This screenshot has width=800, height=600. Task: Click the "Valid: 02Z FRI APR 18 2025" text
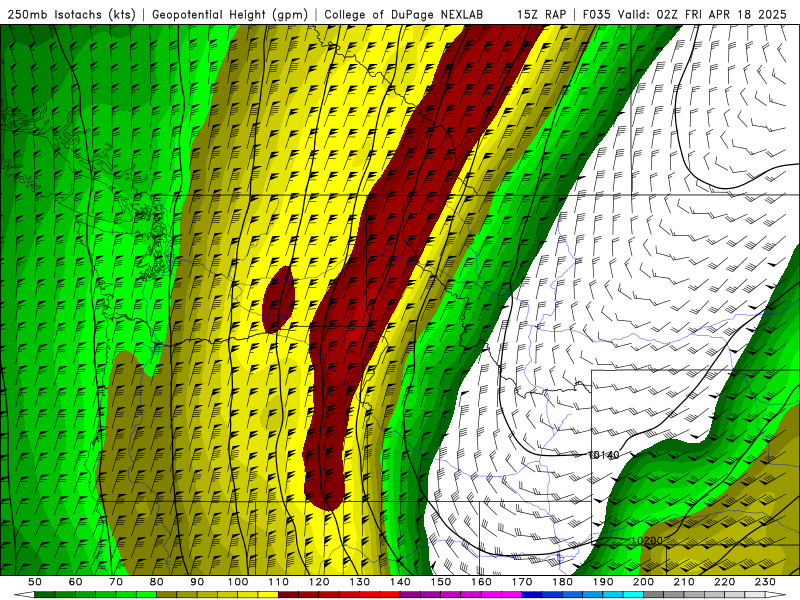[702, 15]
